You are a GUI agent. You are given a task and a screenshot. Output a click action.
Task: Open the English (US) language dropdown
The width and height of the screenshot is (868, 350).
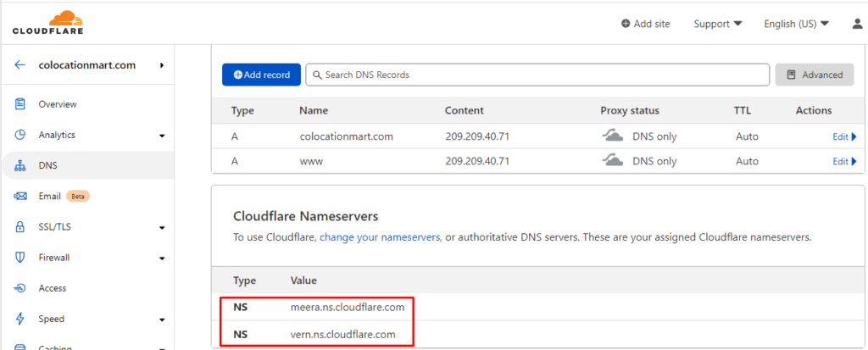coord(797,24)
